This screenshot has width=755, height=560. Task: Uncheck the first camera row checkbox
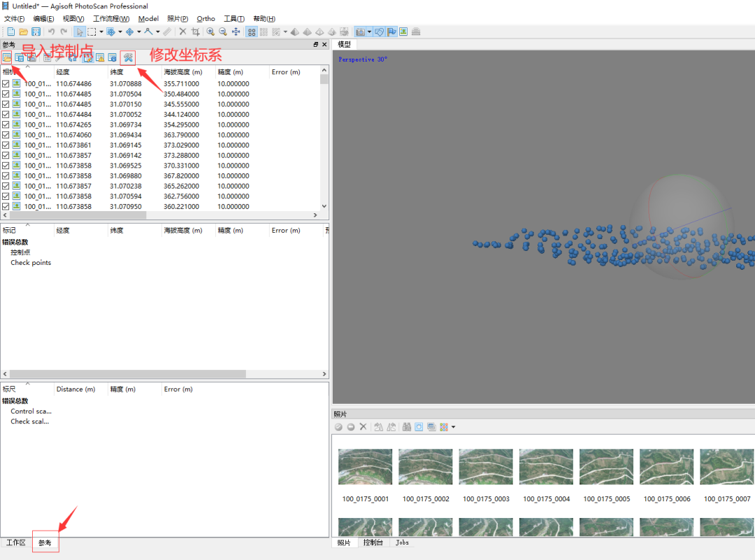click(6, 84)
